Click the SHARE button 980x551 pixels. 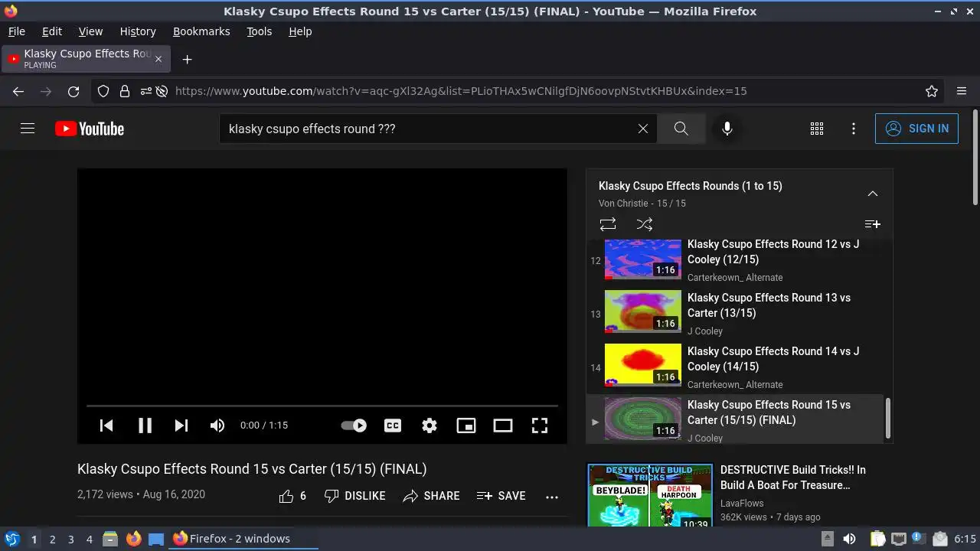(431, 496)
